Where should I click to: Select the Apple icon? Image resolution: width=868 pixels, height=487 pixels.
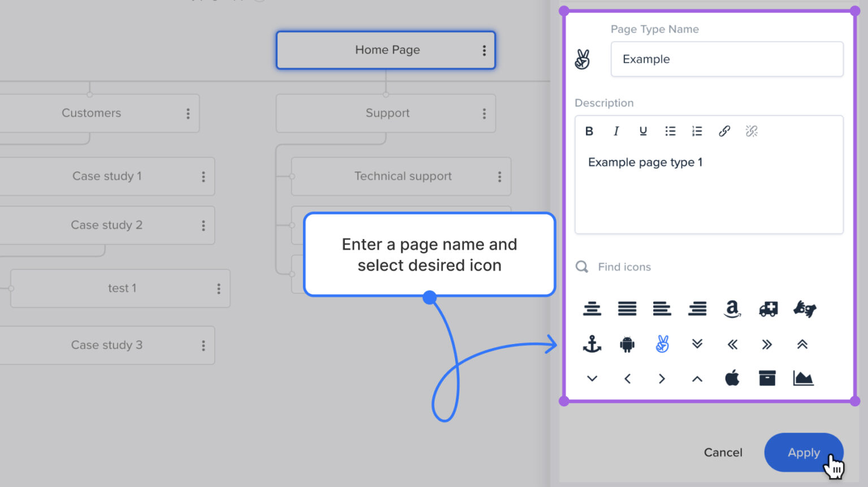pos(732,379)
